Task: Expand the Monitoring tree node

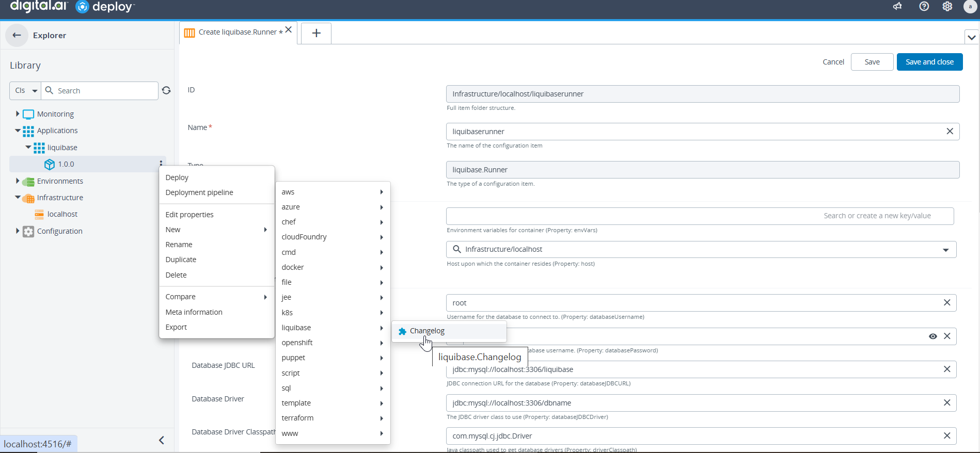Action: [x=18, y=114]
